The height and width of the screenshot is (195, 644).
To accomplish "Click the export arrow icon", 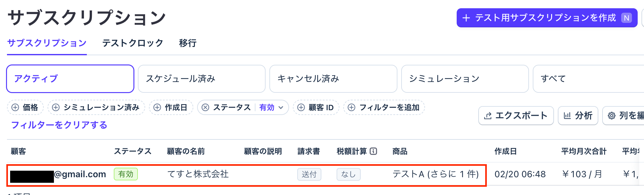I will pos(488,116).
